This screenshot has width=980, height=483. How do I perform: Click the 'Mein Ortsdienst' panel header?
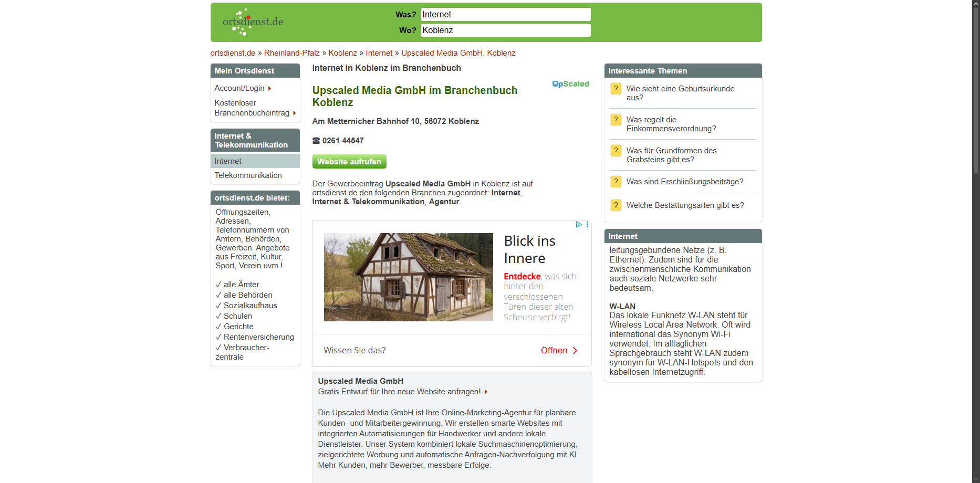click(x=255, y=71)
